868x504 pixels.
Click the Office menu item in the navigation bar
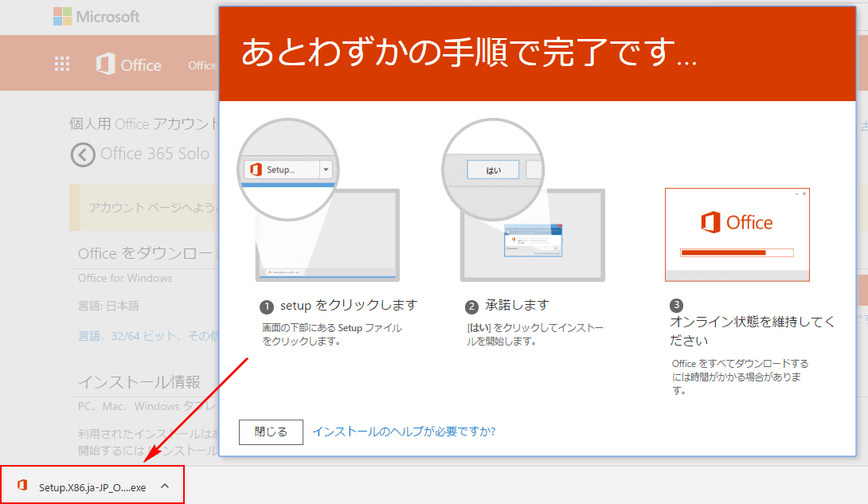(x=202, y=65)
